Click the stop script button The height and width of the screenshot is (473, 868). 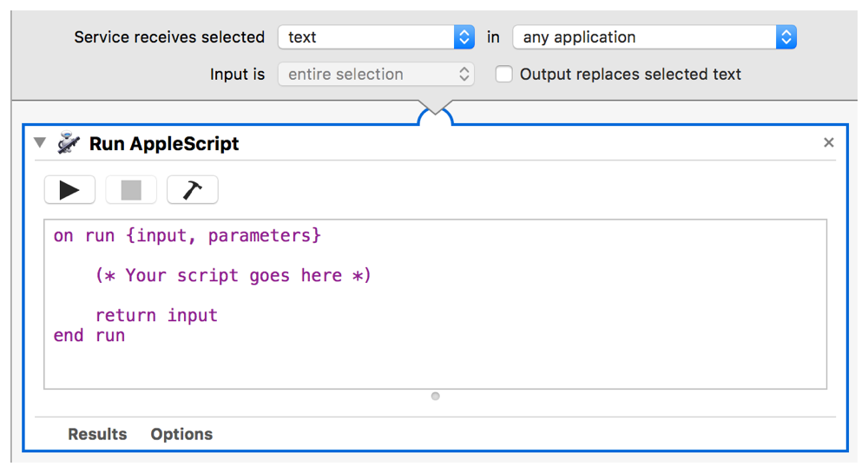pos(131,190)
